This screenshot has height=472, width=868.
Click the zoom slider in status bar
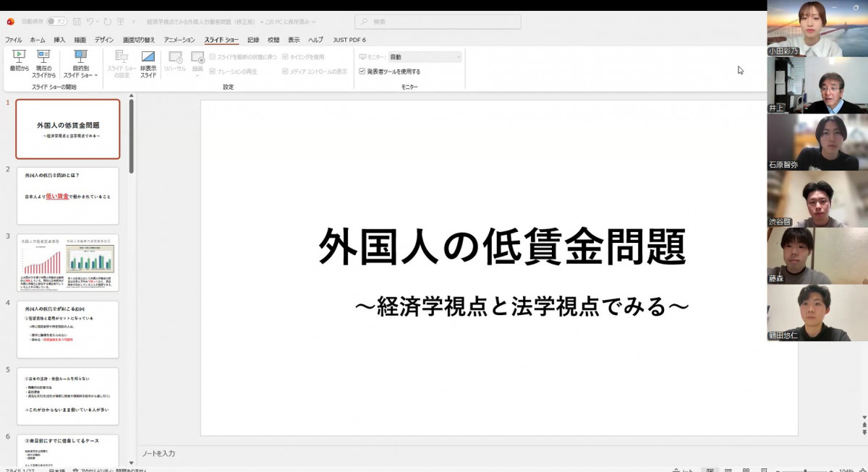pyautogui.click(x=807, y=470)
